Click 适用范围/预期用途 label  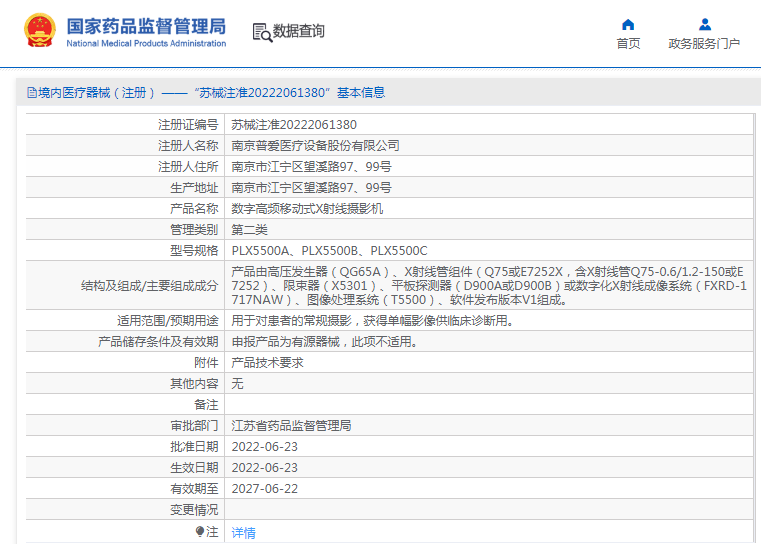167,321
